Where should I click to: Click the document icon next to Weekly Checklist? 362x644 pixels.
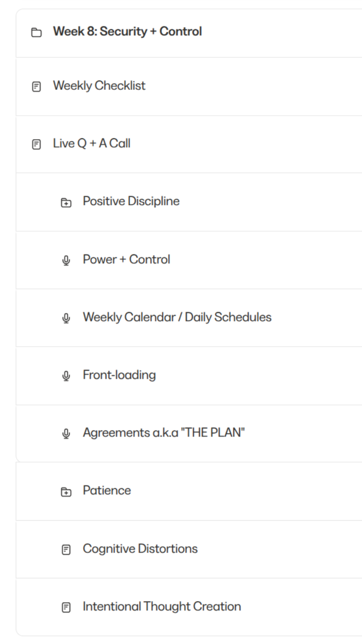coord(36,86)
